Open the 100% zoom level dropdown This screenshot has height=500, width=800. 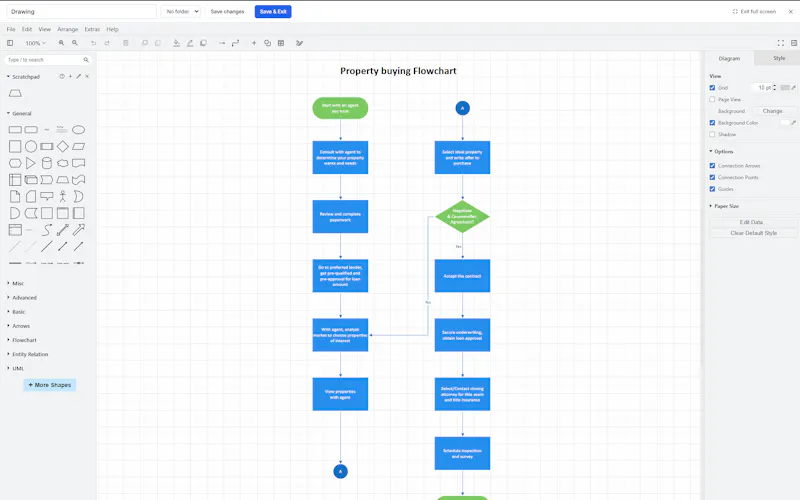tap(36, 43)
